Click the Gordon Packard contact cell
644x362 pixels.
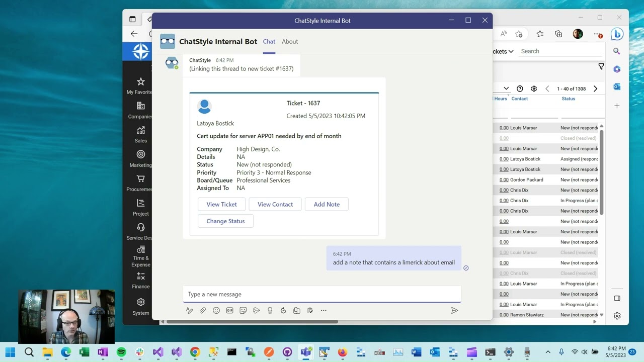[526, 179]
